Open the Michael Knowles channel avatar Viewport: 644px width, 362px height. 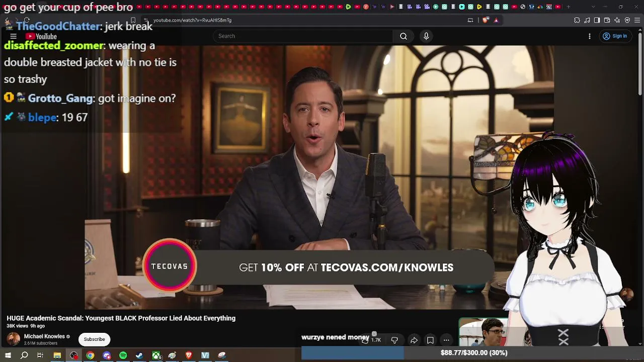click(x=14, y=339)
